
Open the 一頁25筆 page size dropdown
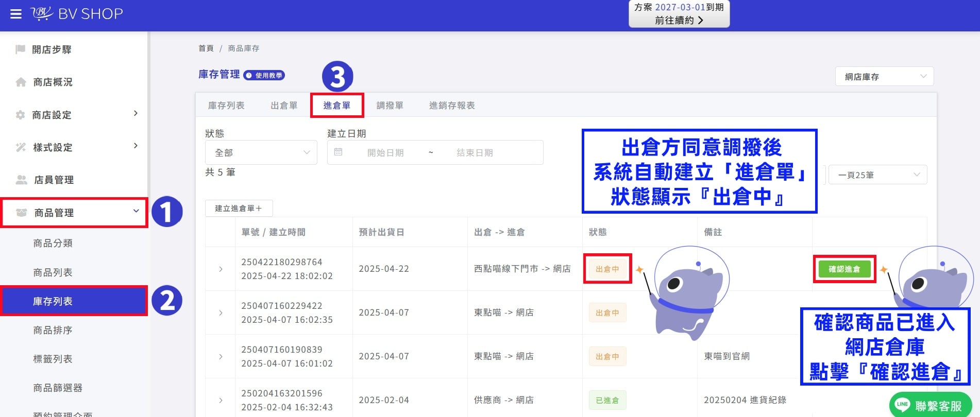click(x=878, y=175)
